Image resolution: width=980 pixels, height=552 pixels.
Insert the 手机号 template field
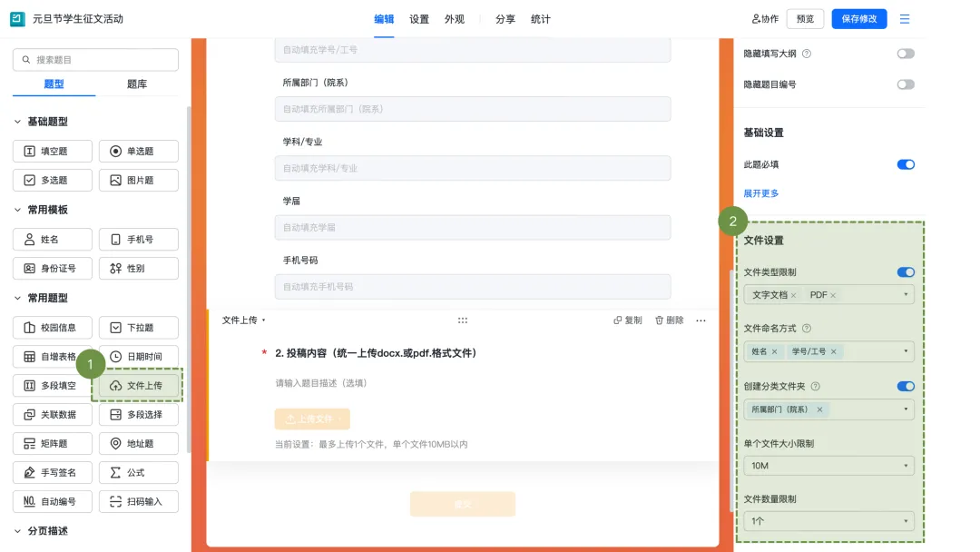click(139, 240)
